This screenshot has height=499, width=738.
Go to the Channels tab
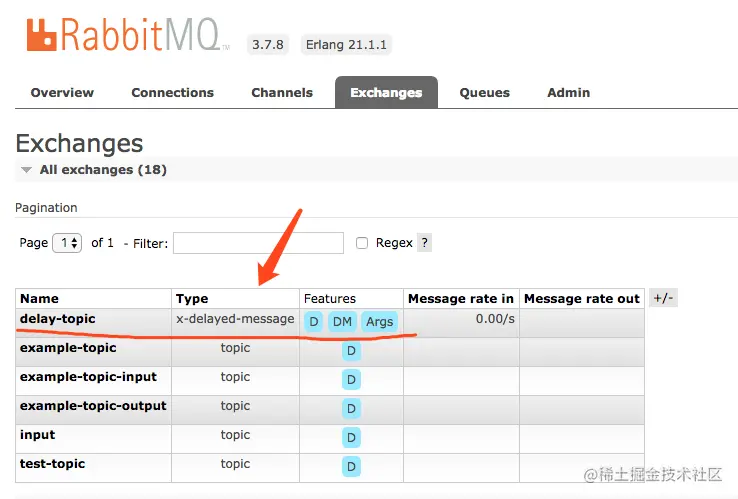tap(282, 93)
